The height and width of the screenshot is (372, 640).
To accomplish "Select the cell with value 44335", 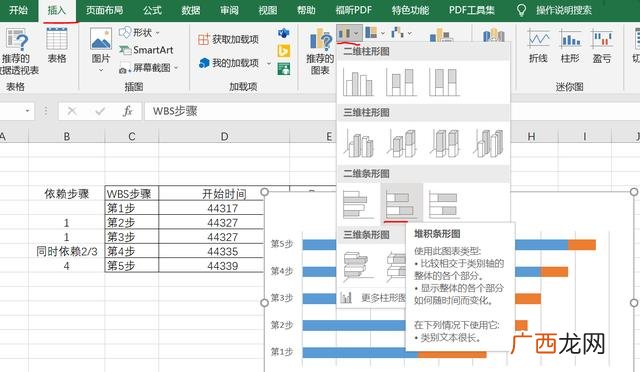I will [x=223, y=252].
